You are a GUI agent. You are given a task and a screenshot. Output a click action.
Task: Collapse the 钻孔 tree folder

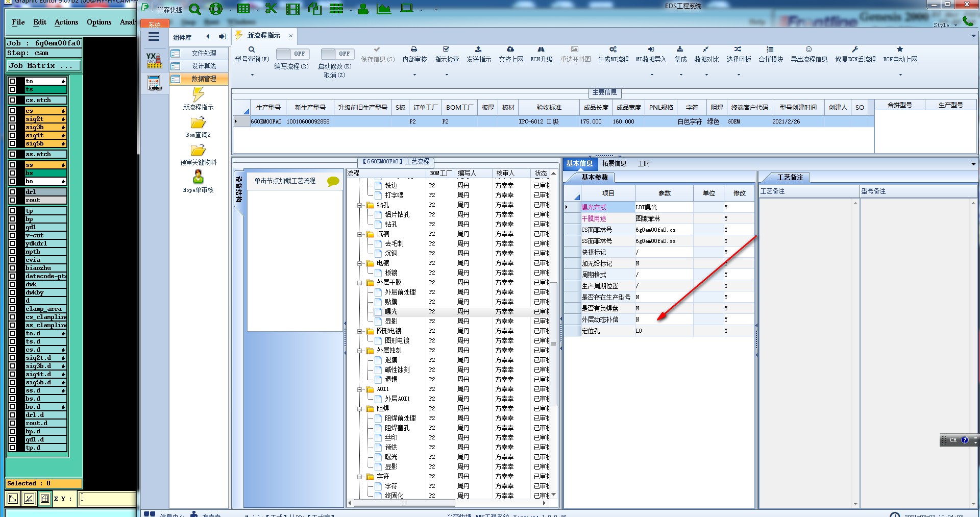(359, 205)
